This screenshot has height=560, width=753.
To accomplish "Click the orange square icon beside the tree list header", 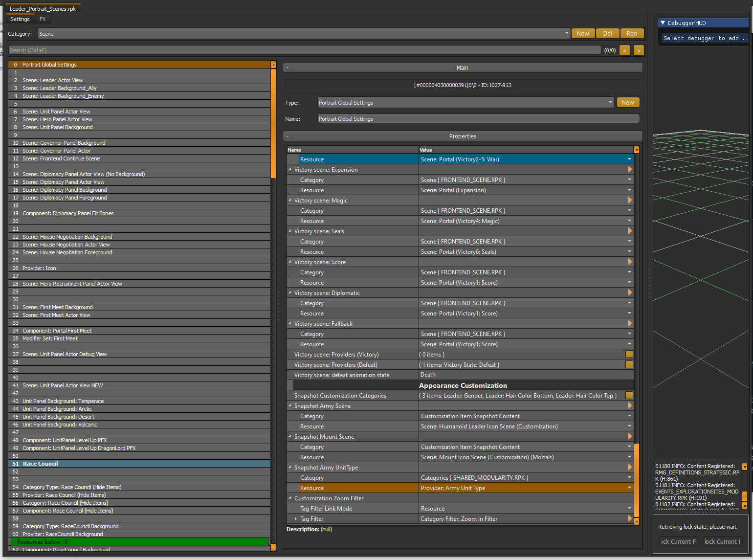I will [272, 64].
